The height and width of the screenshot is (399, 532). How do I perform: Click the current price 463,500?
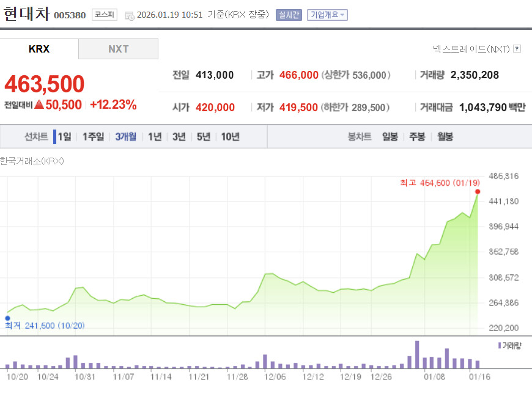(x=45, y=84)
